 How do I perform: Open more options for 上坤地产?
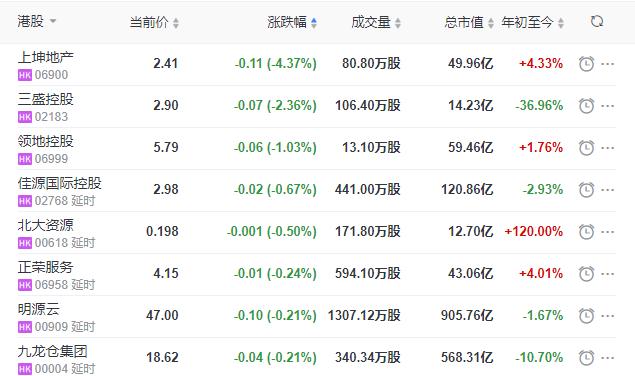click(607, 64)
